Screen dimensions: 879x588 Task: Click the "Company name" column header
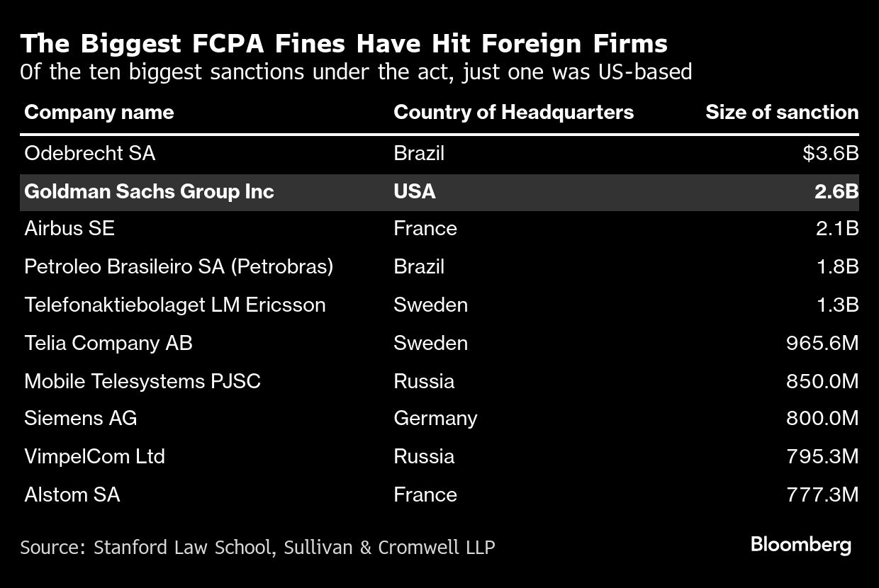[99, 112]
